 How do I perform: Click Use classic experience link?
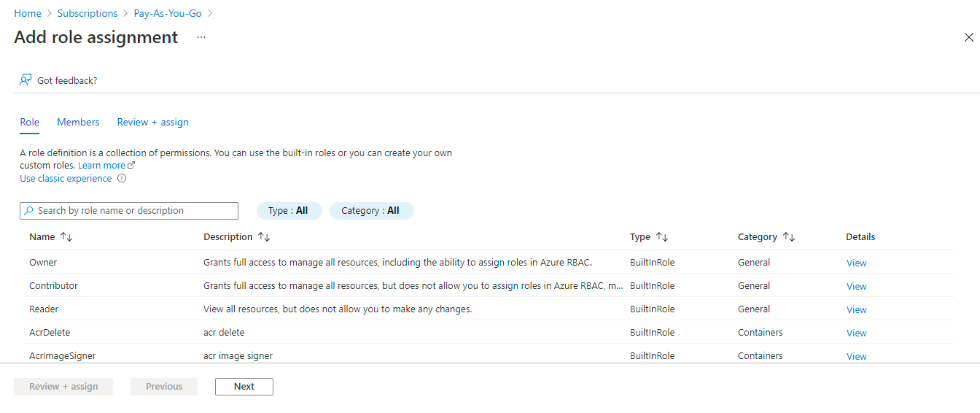pyautogui.click(x=66, y=178)
